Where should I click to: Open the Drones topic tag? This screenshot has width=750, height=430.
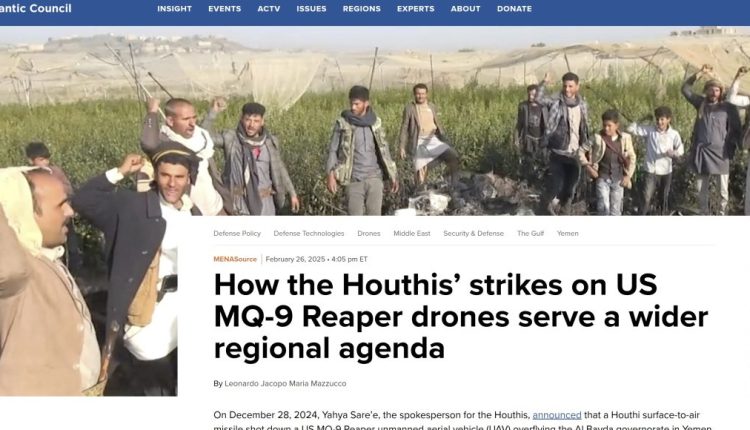pyautogui.click(x=369, y=233)
